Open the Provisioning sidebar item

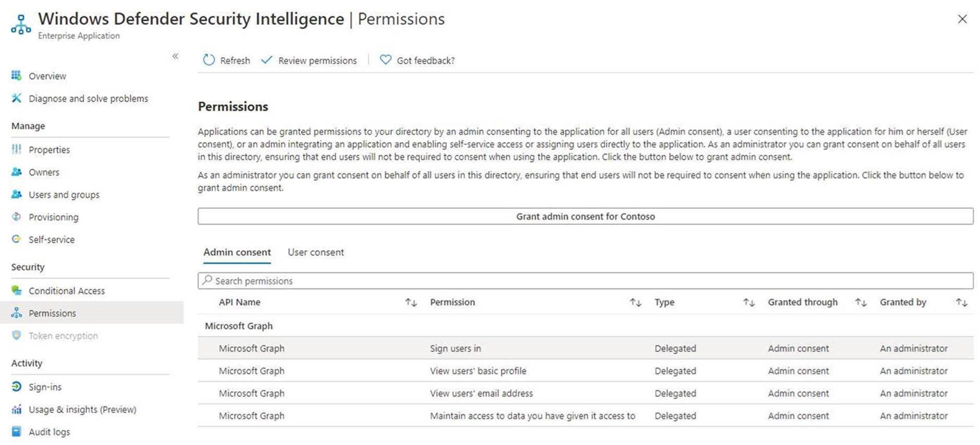tap(53, 217)
